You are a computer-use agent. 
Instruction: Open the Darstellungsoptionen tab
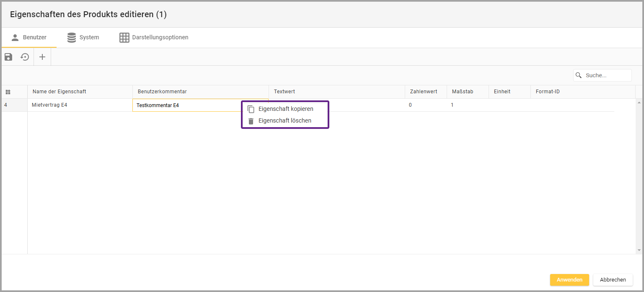pos(154,37)
